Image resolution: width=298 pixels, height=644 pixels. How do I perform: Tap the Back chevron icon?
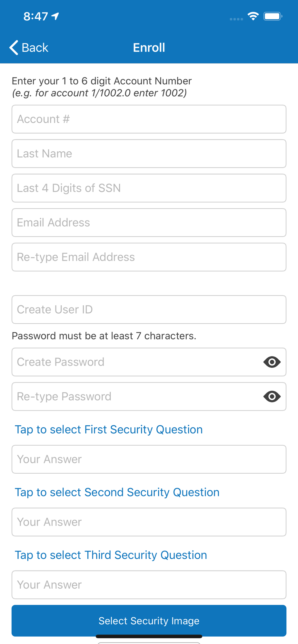14,48
